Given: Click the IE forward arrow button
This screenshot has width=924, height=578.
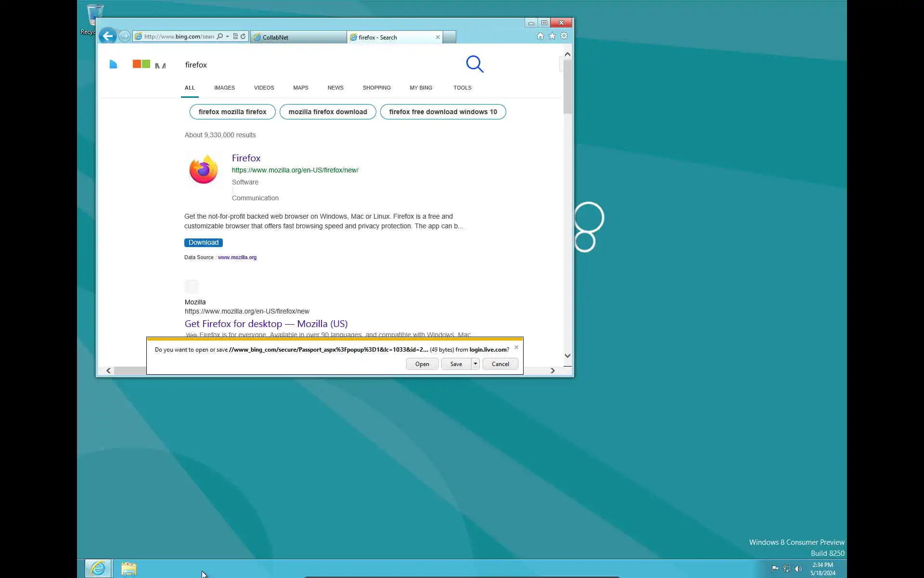Looking at the screenshot, I should pos(124,36).
